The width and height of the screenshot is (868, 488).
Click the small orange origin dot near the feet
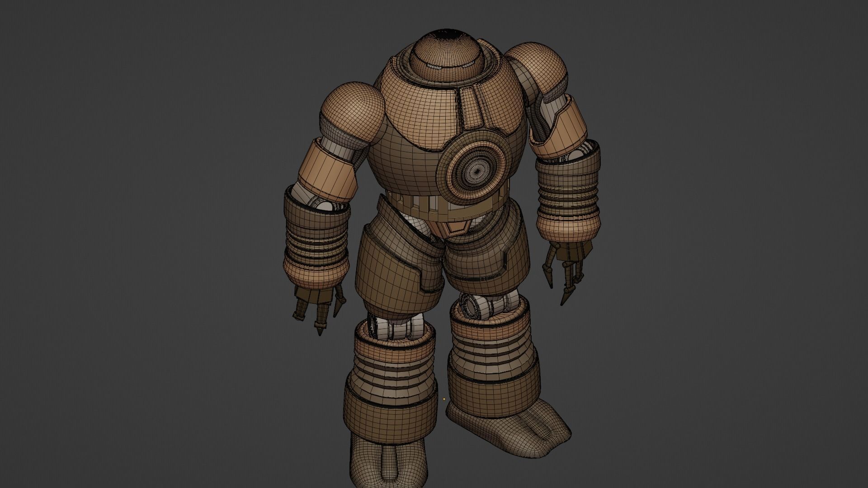tap(444, 399)
